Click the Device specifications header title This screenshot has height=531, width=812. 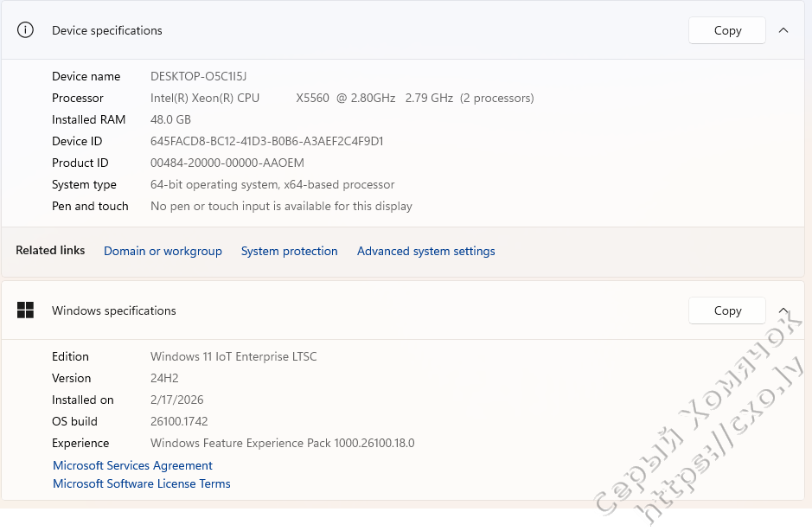point(106,30)
